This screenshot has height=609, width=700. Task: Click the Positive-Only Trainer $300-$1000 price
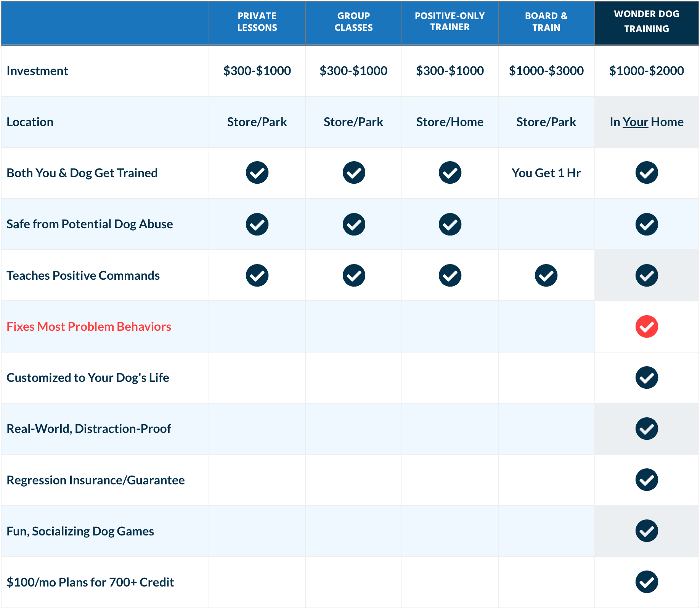pos(450,71)
